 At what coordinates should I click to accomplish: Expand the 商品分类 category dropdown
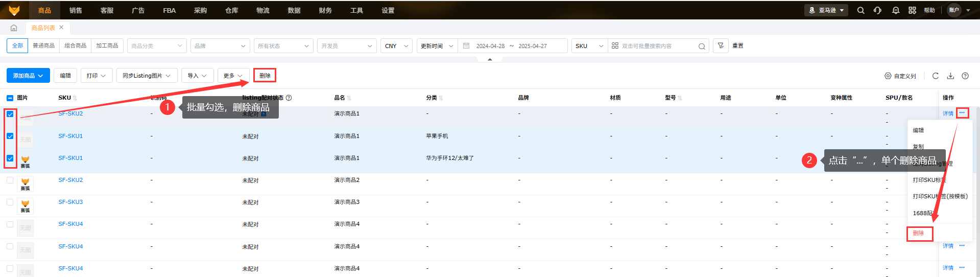tap(156, 46)
